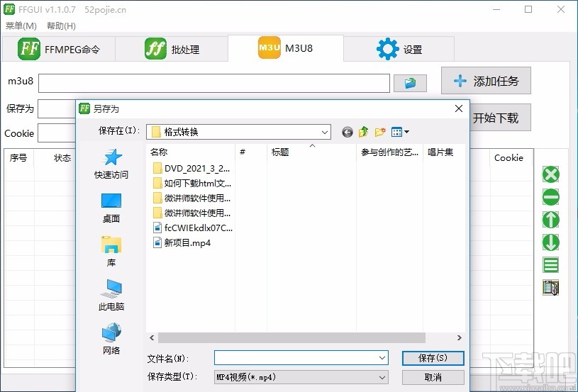Sort by the 标题 column header
Image resolution: width=578 pixels, height=392 pixels.
pyautogui.click(x=311, y=152)
